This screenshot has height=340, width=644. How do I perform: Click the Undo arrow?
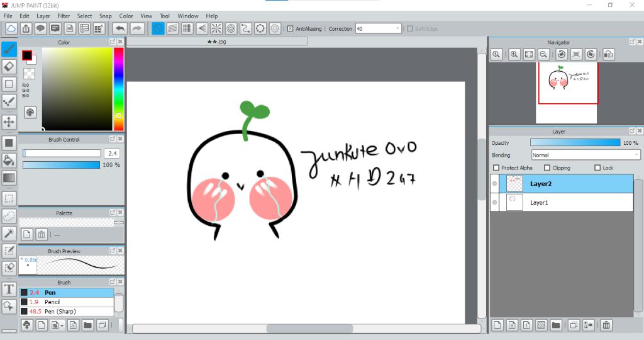(x=120, y=28)
